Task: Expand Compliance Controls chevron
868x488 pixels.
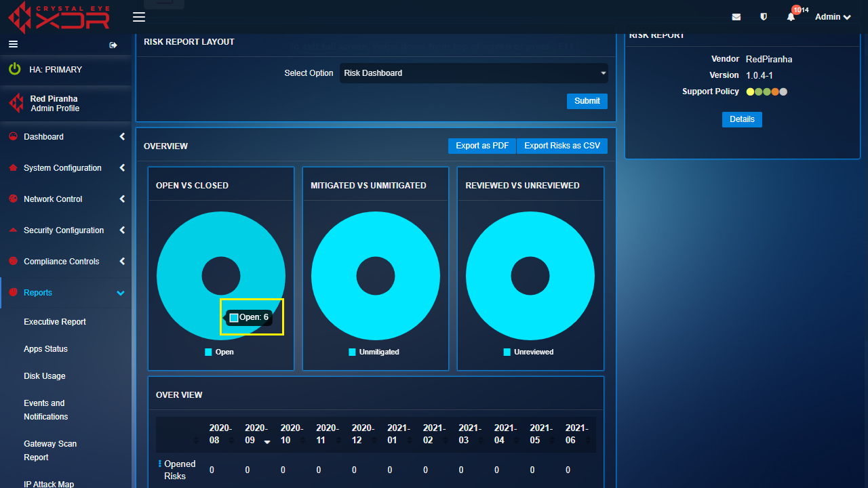Action: click(122, 261)
